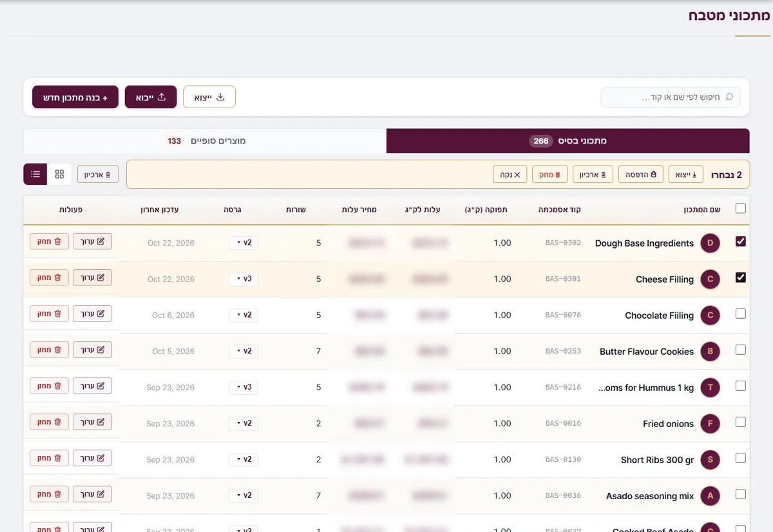
Task: Expand the v3 version selector for Cheese Filling
Action: (243, 280)
